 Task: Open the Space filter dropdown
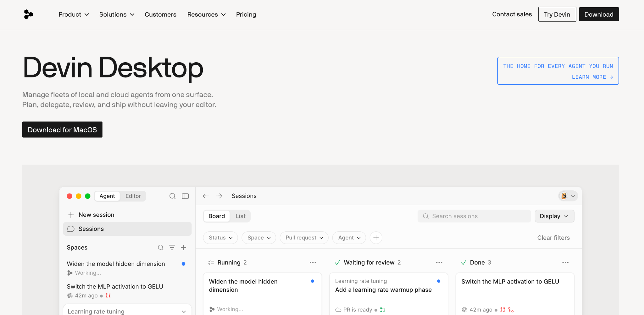pos(259,238)
